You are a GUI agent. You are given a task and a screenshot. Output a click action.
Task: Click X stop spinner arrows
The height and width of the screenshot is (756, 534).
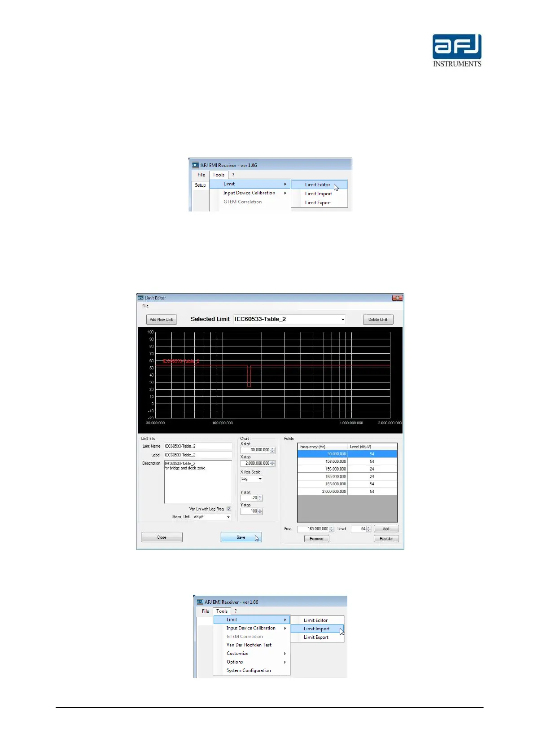[273, 463]
